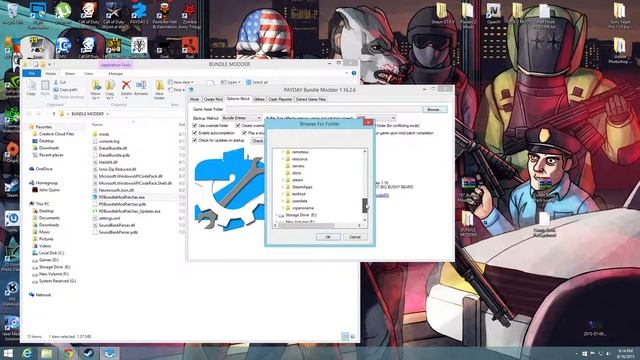Click the Explorer help question mark icon
Viewport: 640px width, 360px height.
click(354, 73)
